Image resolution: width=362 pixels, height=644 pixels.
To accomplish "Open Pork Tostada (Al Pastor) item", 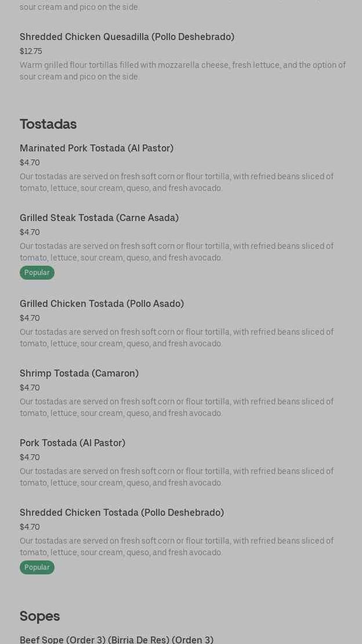I will click(x=73, y=443).
